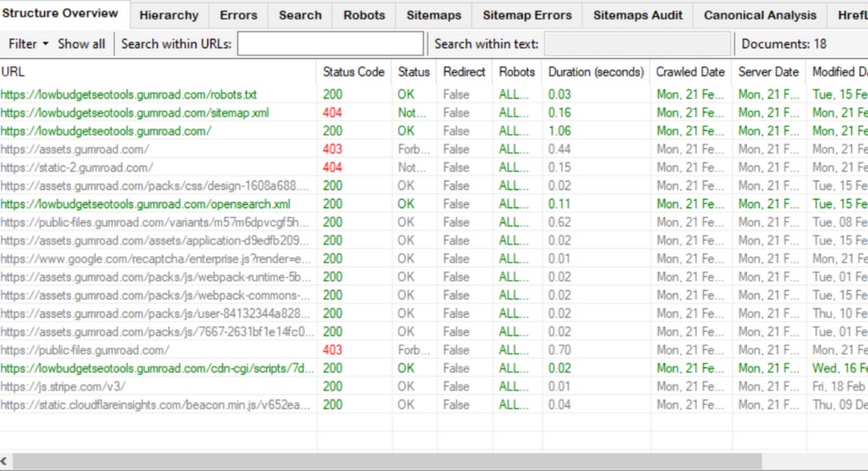
Task: Click the Show all button
Action: [x=81, y=44]
